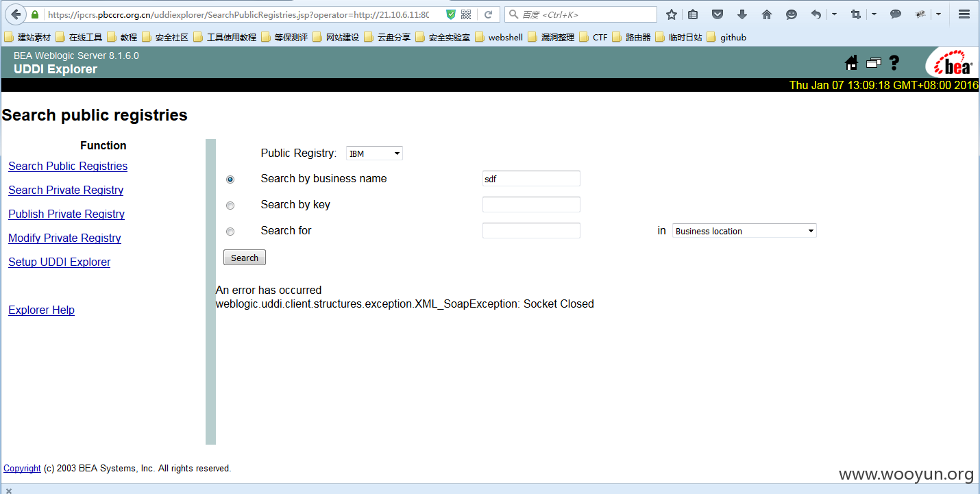Click UDDI Explorer home house icon

point(852,63)
